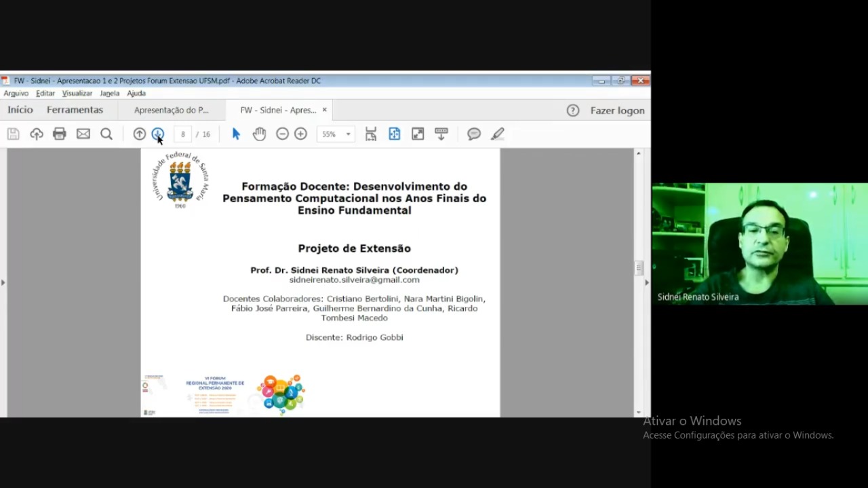Zoom in using the plus icon

300,134
